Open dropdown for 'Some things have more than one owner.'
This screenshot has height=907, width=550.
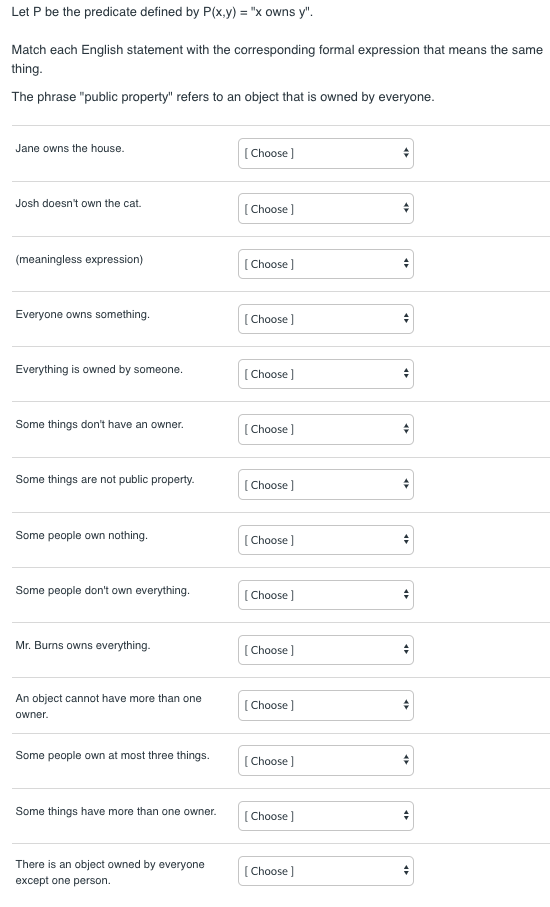click(x=326, y=816)
